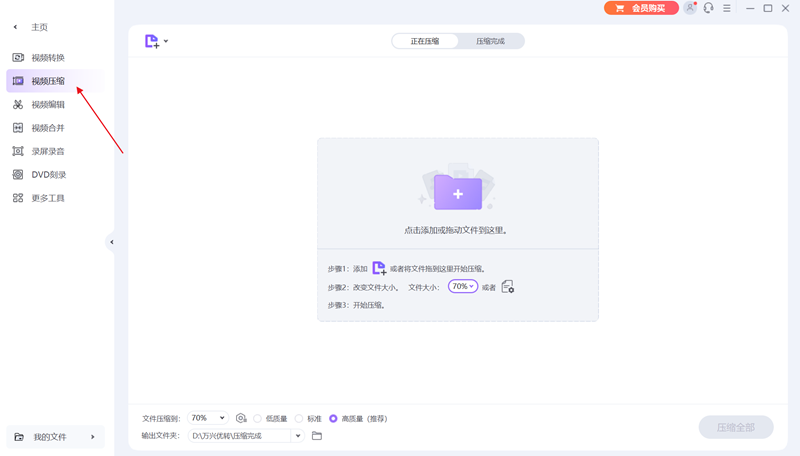Click the add file icon in 步骤1
800x456 pixels.
point(379,268)
